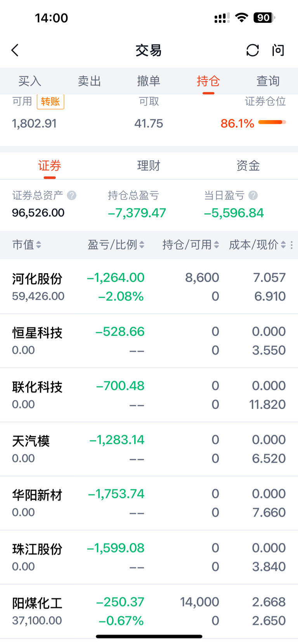Tap the battery indicator icon
The width and height of the screenshot is (298, 644).
264,17
